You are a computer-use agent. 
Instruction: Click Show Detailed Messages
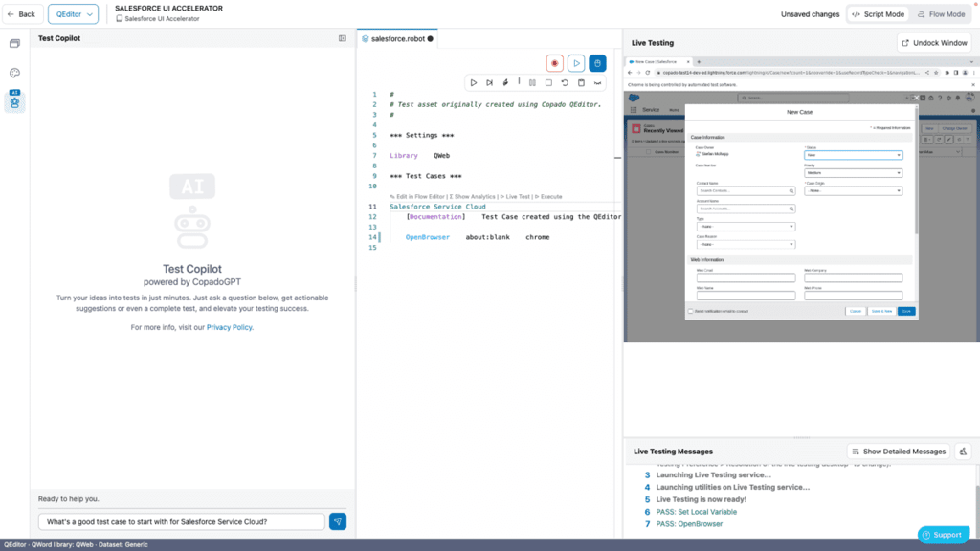point(898,452)
